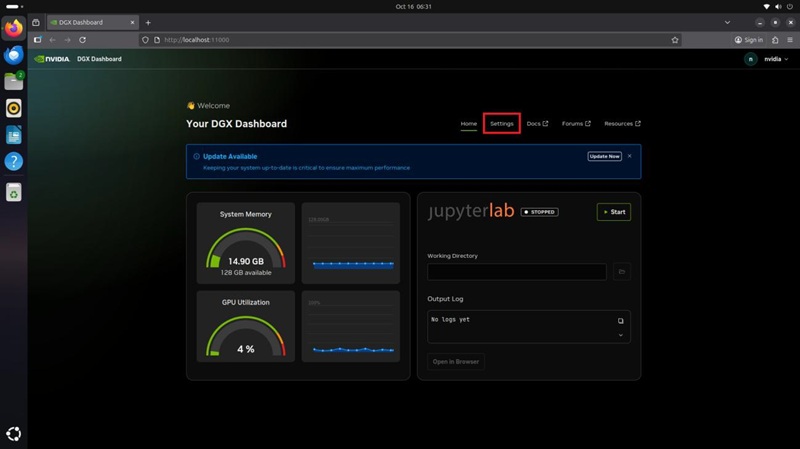The width and height of the screenshot is (800, 449).
Task: Open Rhythmbox music player in dock
Action: click(14, 108)
